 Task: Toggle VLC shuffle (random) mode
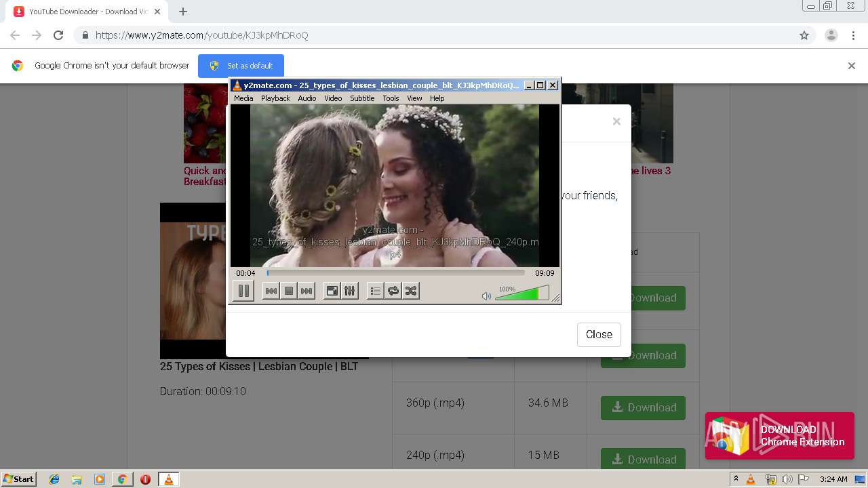(411, 291)
